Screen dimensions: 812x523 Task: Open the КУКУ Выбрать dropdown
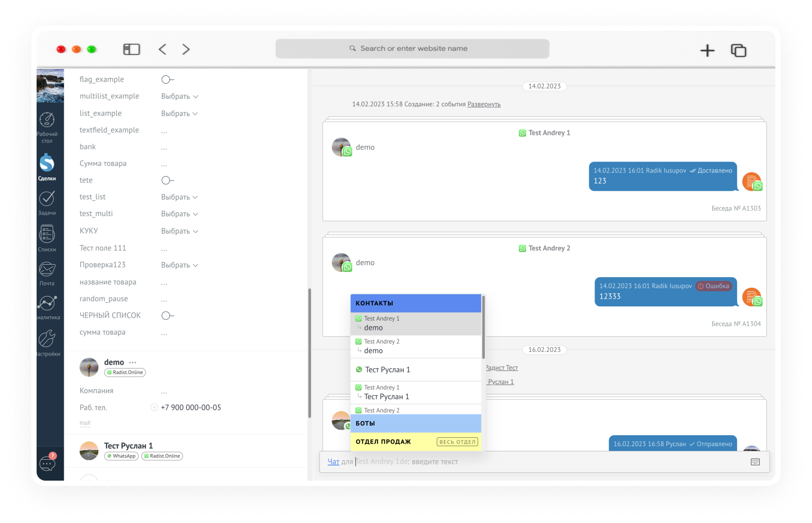[x=179, y=231]
